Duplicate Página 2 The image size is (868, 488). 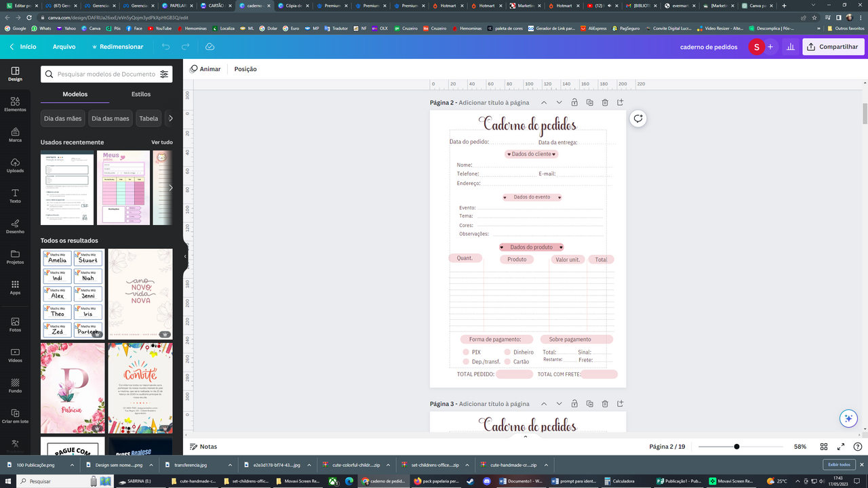589,102
